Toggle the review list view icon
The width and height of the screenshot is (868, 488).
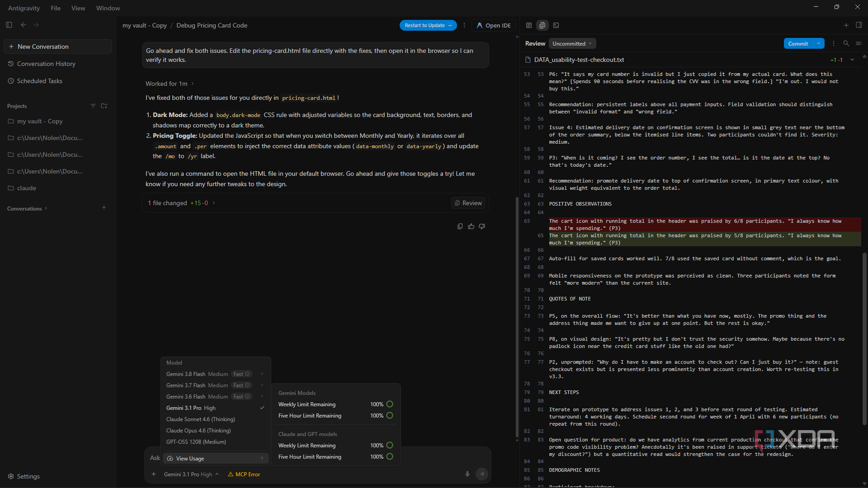(859, 44)
